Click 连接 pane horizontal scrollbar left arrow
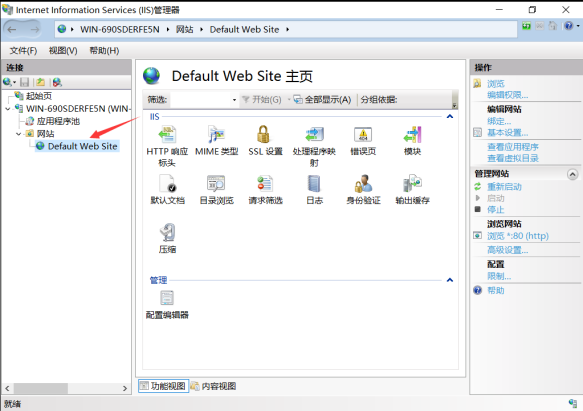The width and height of the screenshot is (583, 411). point(7,388)
